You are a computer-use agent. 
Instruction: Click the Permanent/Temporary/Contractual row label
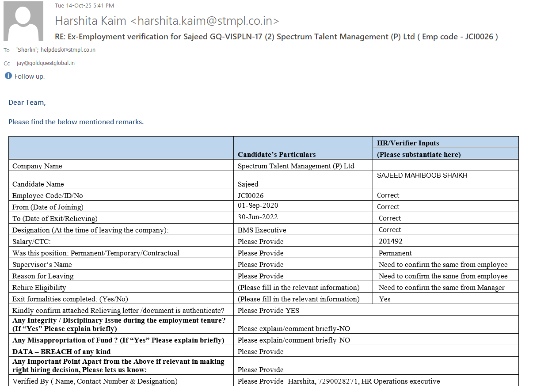96,253
